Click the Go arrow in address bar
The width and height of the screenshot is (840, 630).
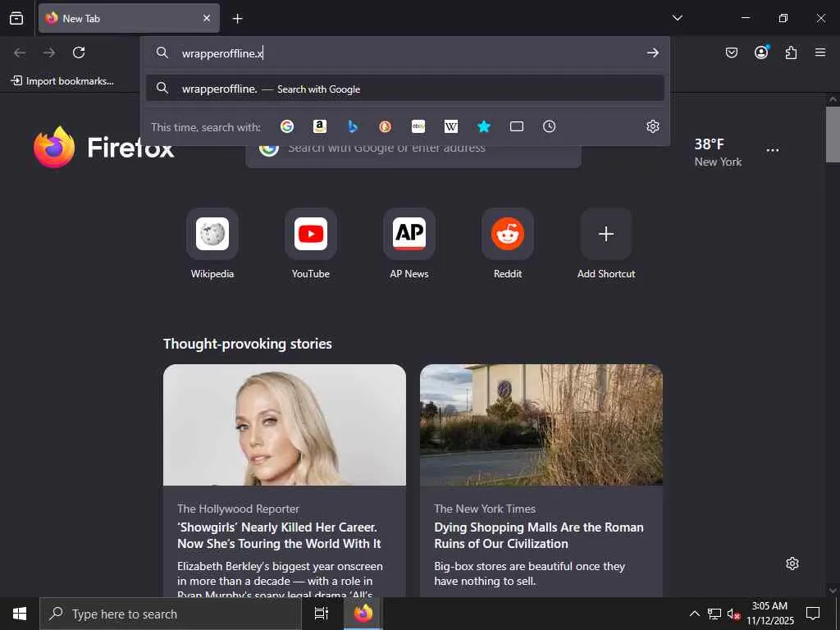point(652,52)
